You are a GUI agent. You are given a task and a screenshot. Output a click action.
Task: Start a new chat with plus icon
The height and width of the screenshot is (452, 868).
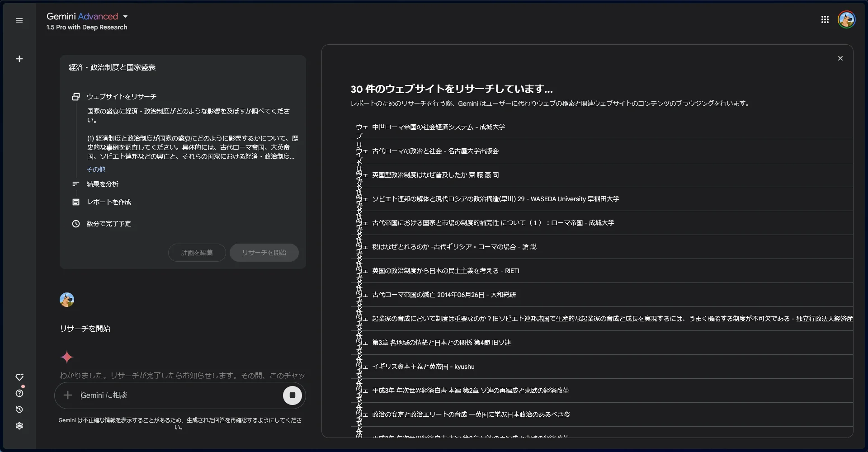tap(19, 59)
